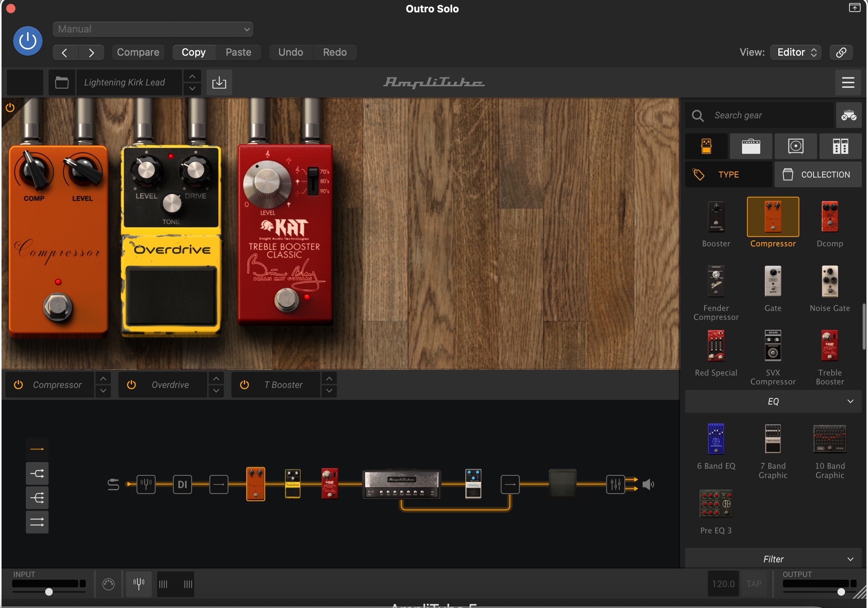Adjust the INPUT level slider
The image size is (868, 608).
pos(49,592)
